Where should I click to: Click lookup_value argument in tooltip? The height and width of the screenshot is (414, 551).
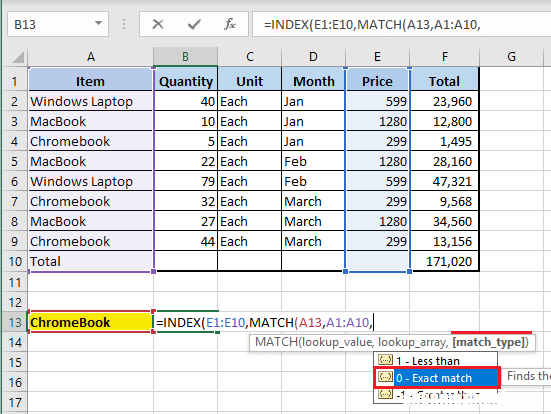[337, 342]
